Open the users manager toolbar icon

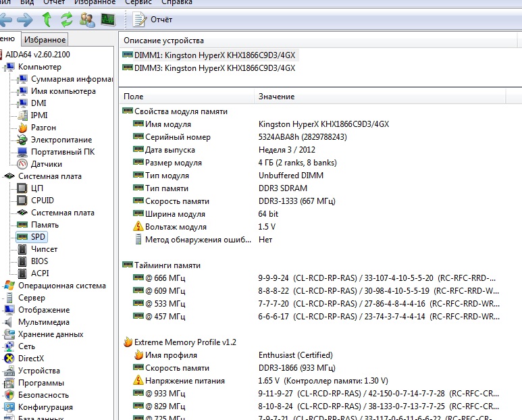[x=87, y=20]
